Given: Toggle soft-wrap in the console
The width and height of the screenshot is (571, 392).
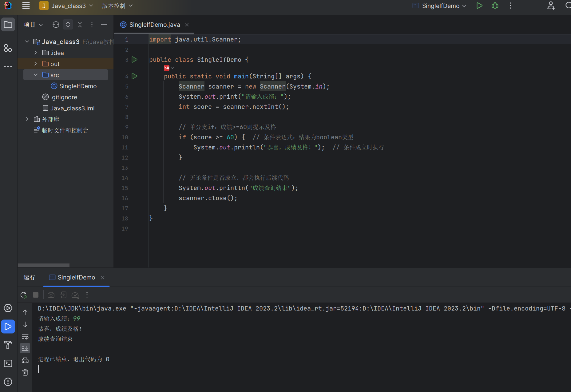Looking at the screenshot, I should click(x=25, y=336).
